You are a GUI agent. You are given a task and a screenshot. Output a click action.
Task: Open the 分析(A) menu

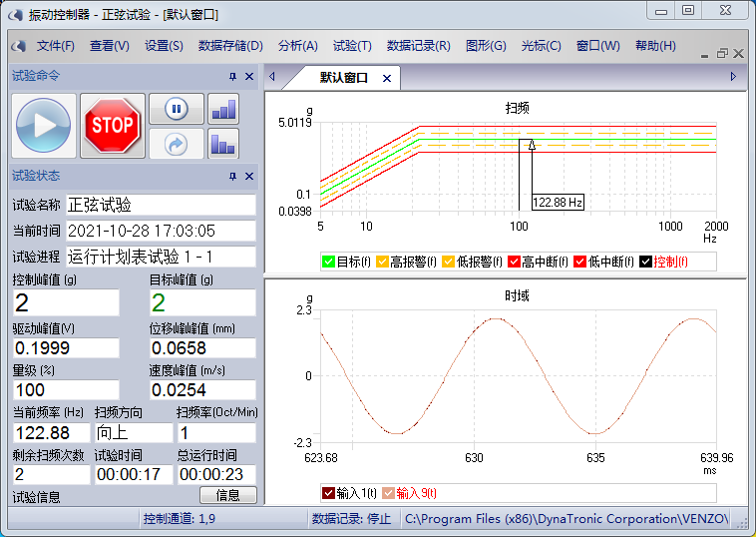(x=298, y=46)
